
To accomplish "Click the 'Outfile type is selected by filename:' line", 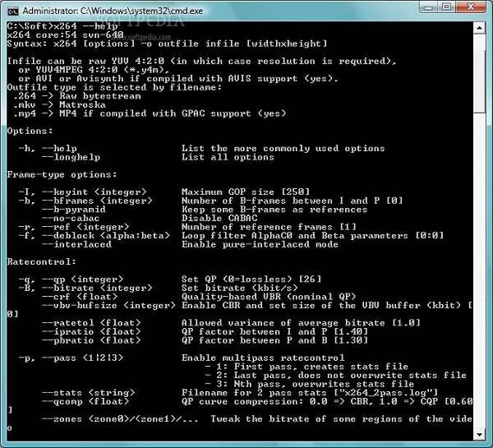I will (114, 87).
